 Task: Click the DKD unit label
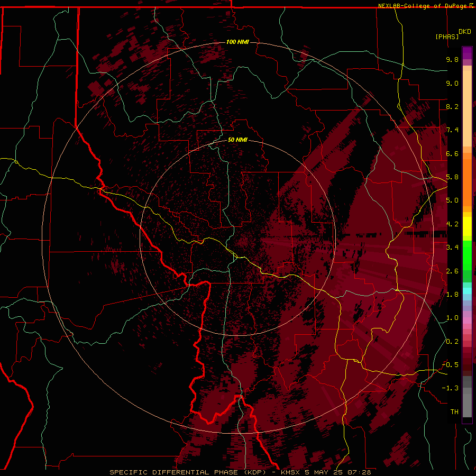(x=465, y=32)
